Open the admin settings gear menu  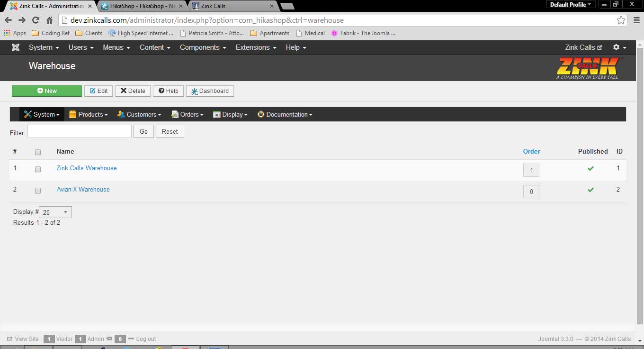pyautogui.click(x=619, y=47)
